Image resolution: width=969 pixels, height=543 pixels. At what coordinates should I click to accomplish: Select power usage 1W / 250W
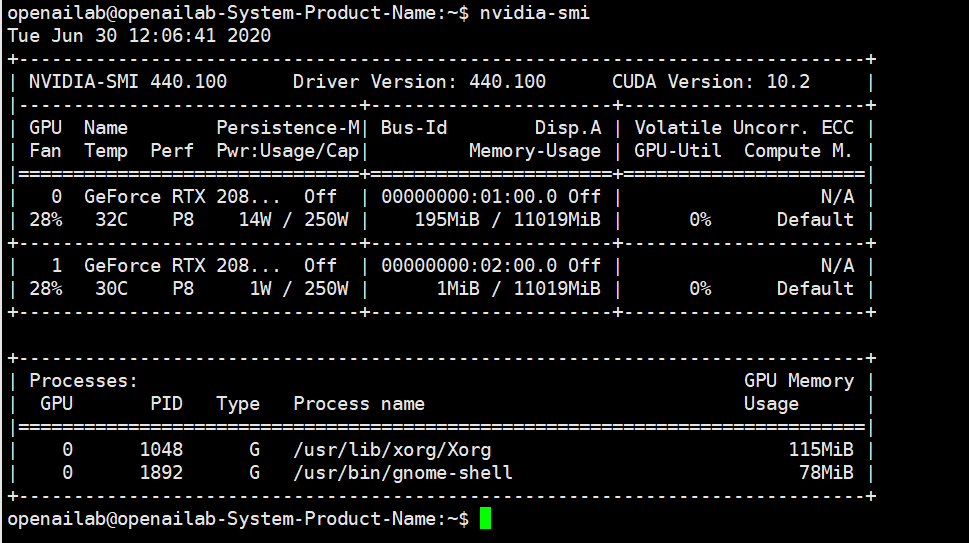click(x=299, y=289)
